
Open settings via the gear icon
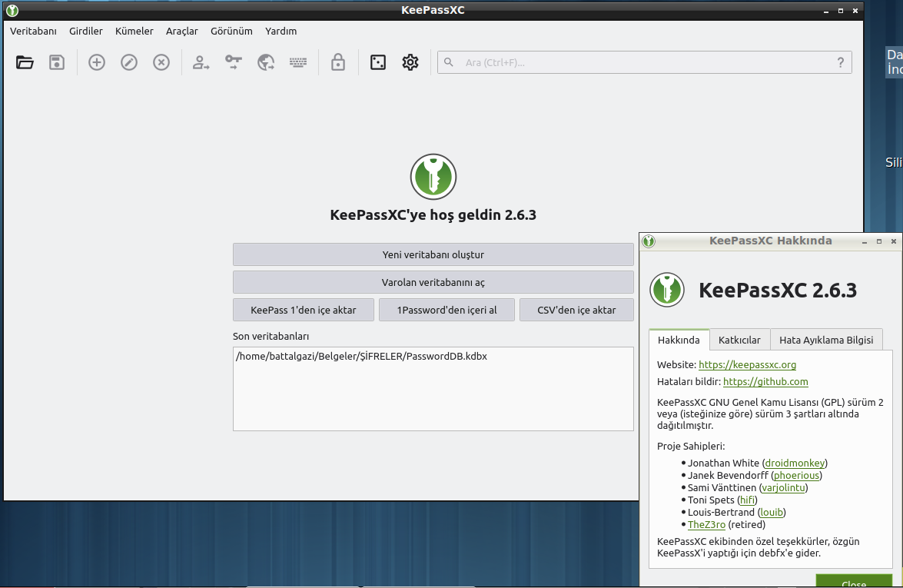pyautogui.click(x=410, y=62)
